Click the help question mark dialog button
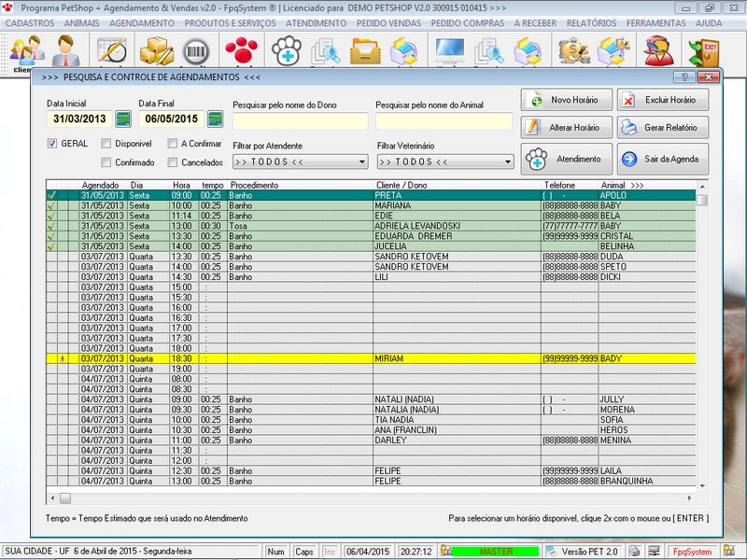747x560 pixels. pyautogui.click(x=684, y=77)
